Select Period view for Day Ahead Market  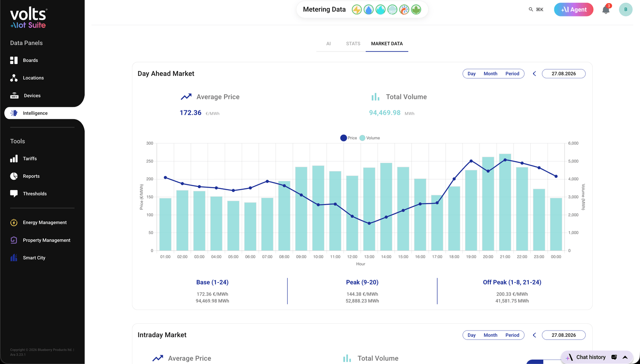click(x=512, y=74)
